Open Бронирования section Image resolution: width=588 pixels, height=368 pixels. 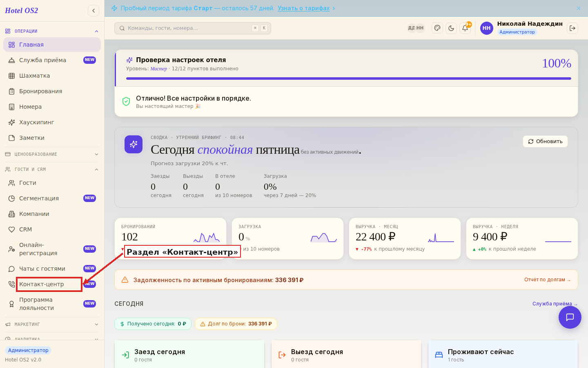(x=52, y=91)
